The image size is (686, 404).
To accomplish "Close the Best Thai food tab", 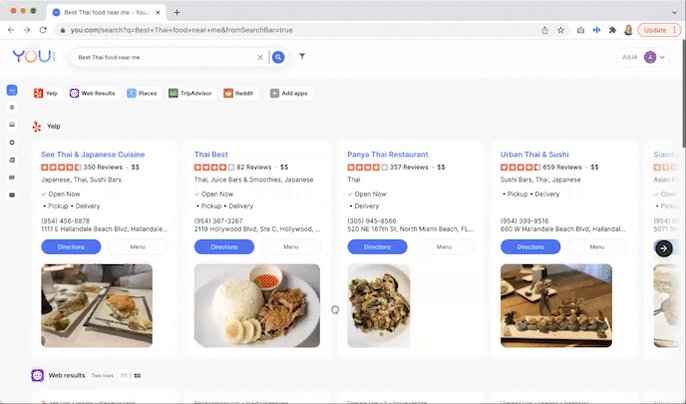I will tap(158, 12).
